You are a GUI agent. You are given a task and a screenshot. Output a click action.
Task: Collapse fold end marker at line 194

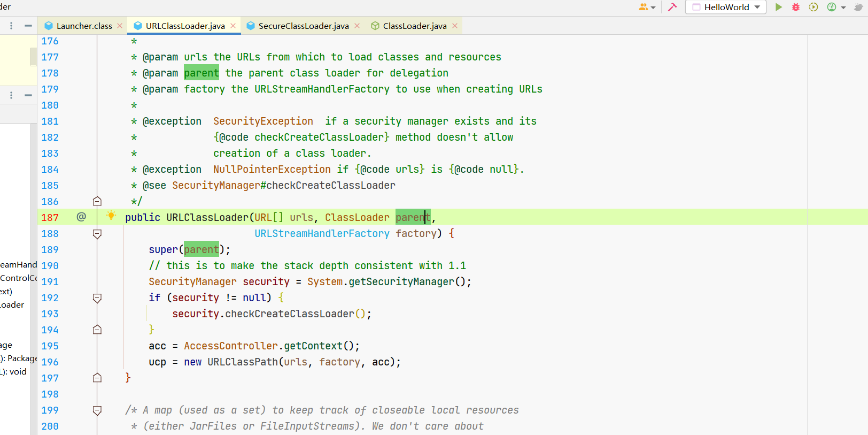[97, 330]
